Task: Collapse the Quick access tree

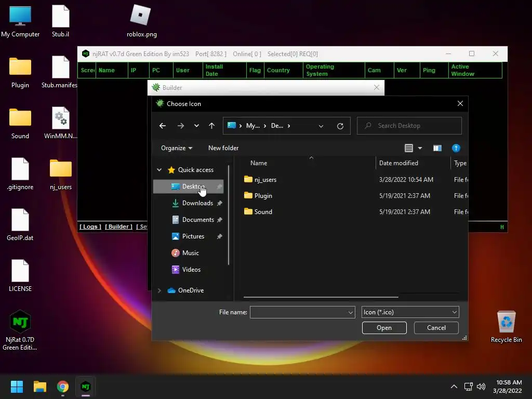Action: click(x=159, y=170)
